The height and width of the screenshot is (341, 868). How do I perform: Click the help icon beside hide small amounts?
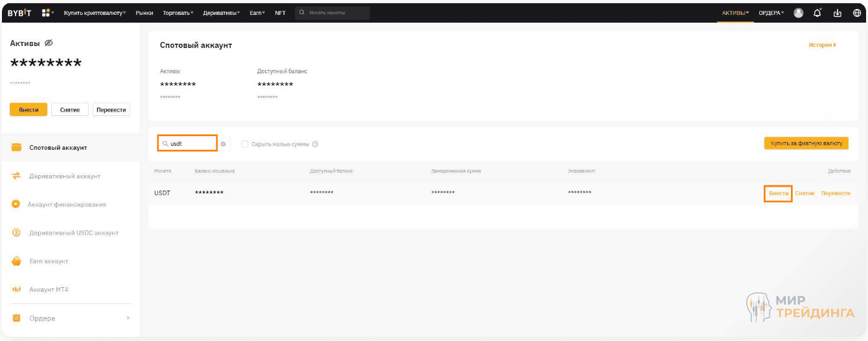click(x=315, y=144)
